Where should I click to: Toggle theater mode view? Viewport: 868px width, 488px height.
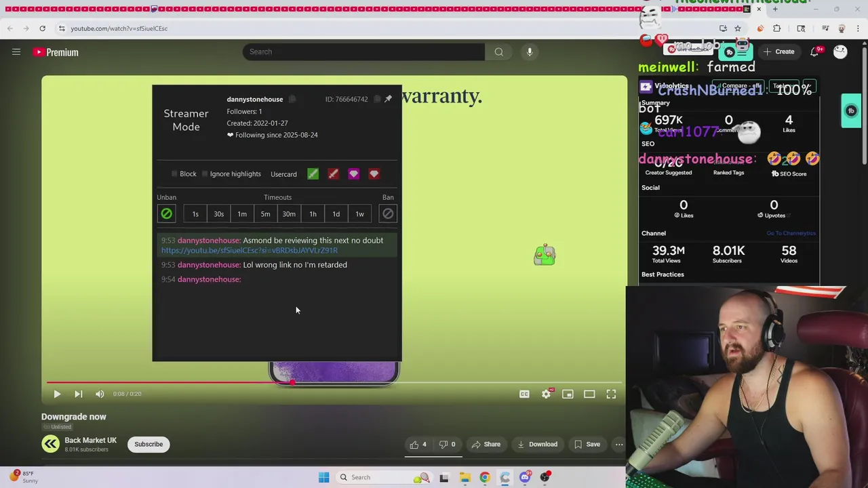[589, 394]
